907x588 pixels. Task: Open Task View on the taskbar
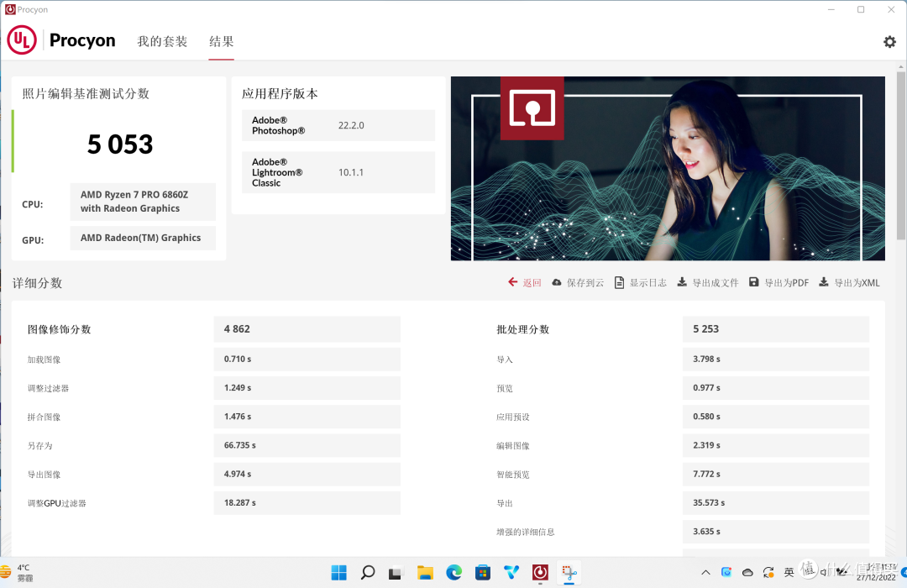(x=396, y=573)
